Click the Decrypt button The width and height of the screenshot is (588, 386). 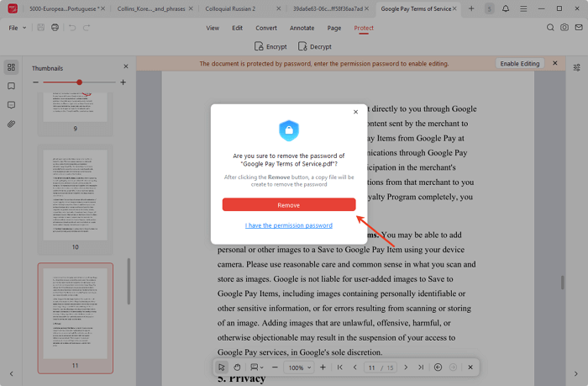(x=315, y=46)
